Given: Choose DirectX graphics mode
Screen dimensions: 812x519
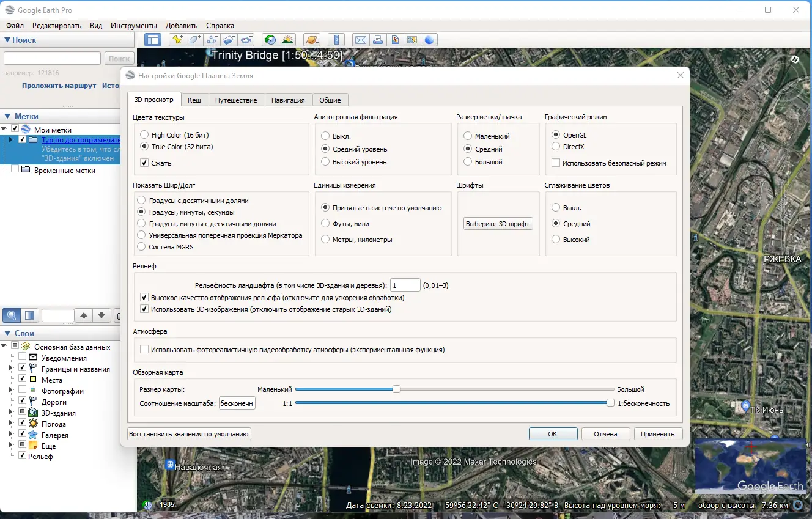Looking at the screenshot, I should [x=556, y=147].
